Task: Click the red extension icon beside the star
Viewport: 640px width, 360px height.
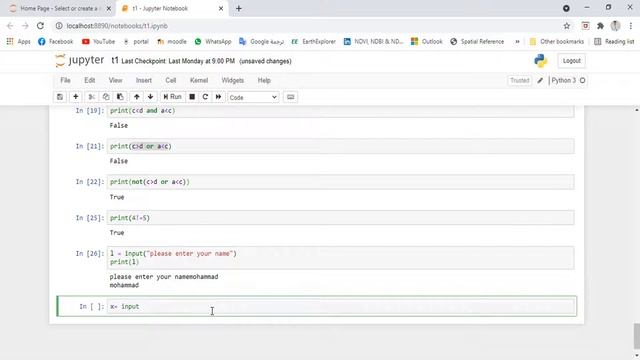Action: (585, 26)
